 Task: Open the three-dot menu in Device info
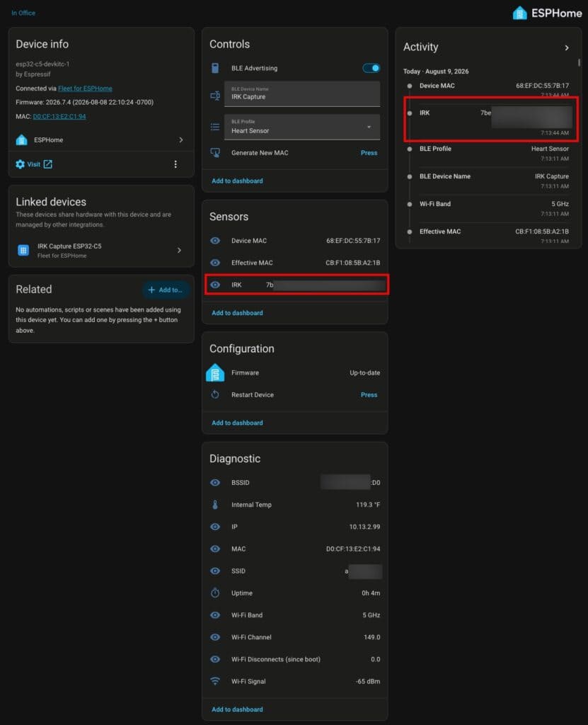tap(175, 164)
